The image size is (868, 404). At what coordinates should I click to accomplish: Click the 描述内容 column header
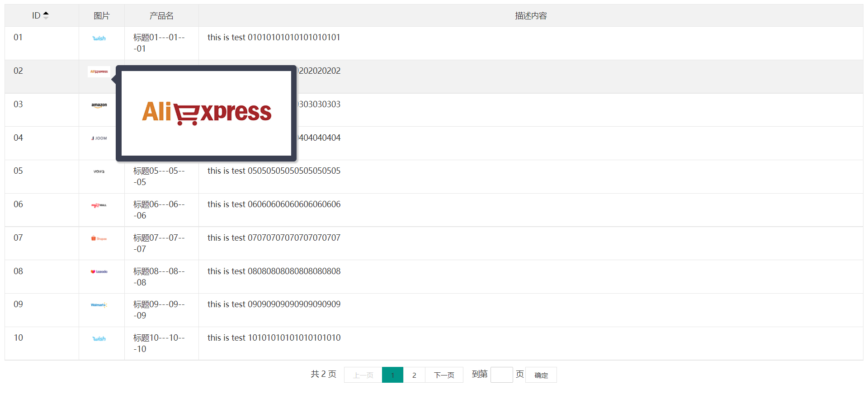(531, 15)
